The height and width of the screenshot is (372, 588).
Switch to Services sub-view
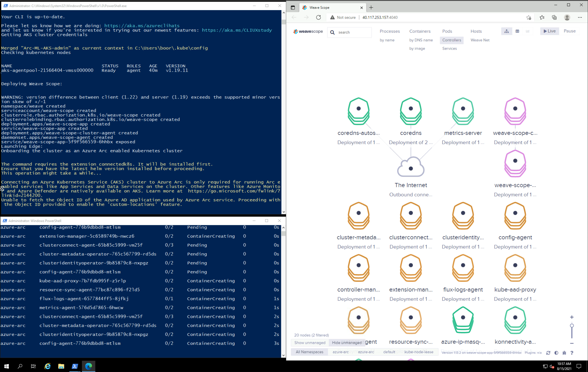click(x=449, y=48)
